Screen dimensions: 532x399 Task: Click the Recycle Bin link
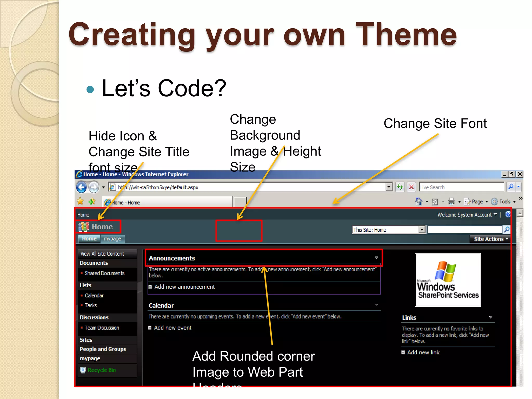(102, 370)
